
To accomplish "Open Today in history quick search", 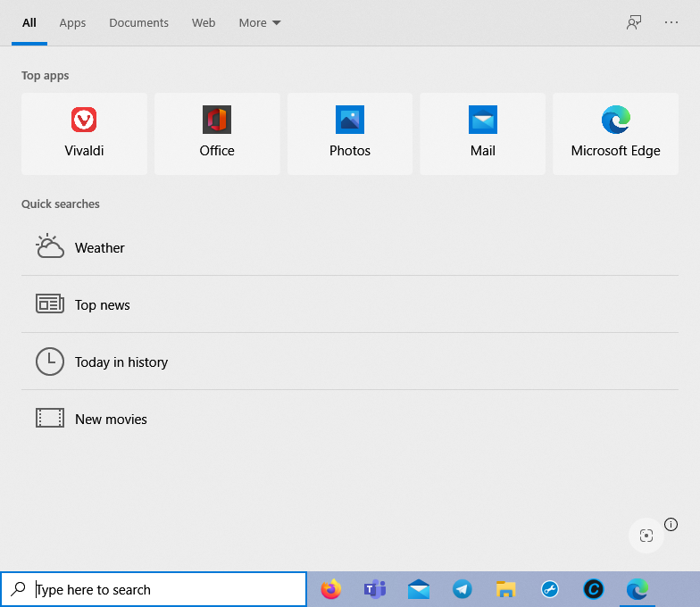I will (350, 362).
